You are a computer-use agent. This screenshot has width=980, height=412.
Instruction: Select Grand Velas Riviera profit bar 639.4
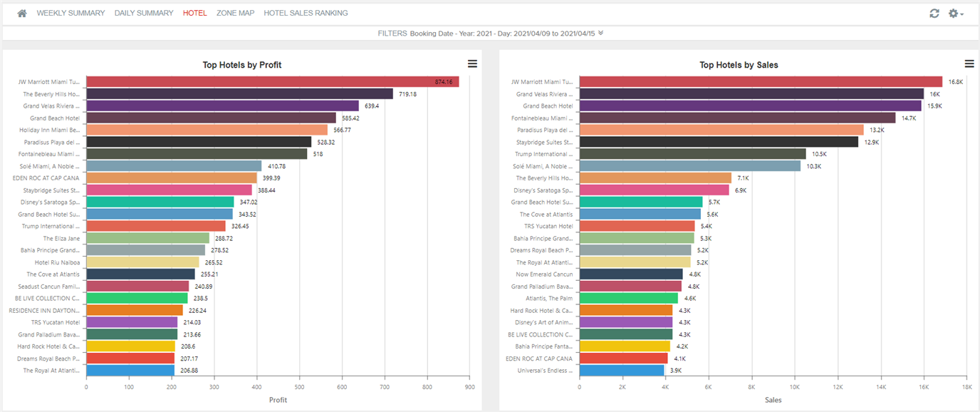(x=222, y=106)
